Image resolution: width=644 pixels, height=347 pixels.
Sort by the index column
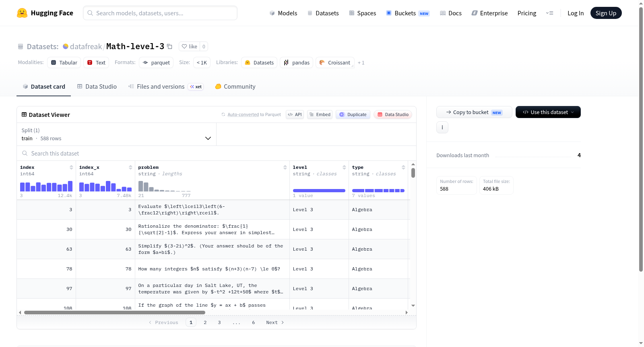[71, 167]
